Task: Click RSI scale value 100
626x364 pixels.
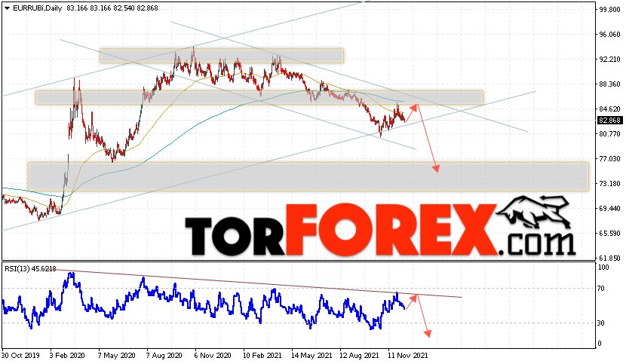Action: click(603, 268)
